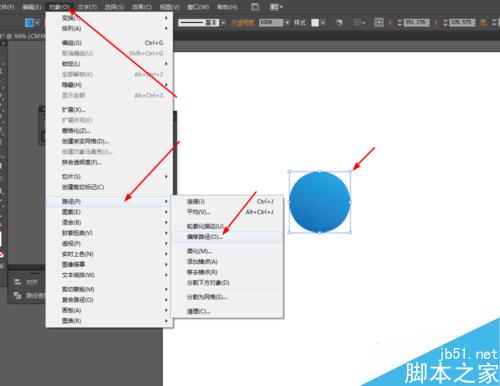
Task: Expand the 图表(R) Graph submenu
Action: pos(109,321)
